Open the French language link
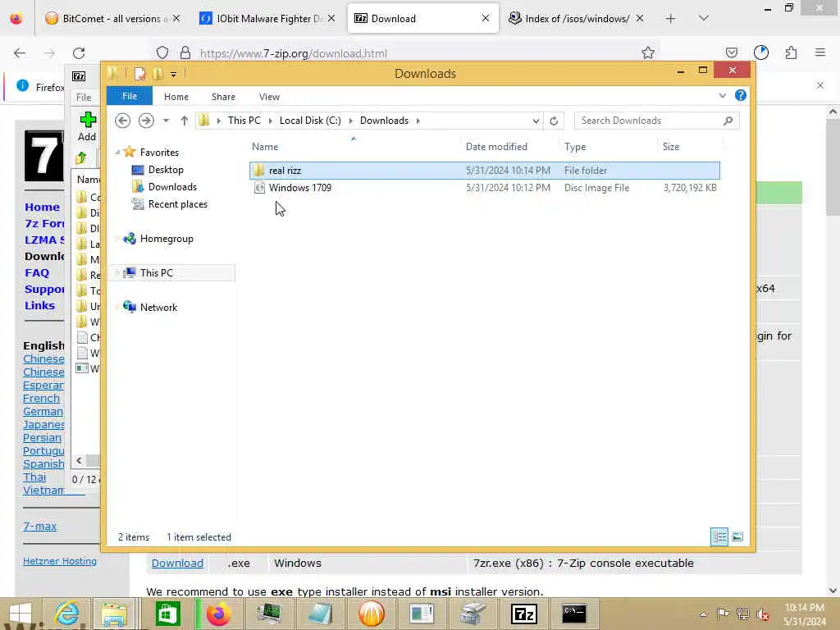The height and width of the screenshot is (630, 840). click(x=41, y=398)
